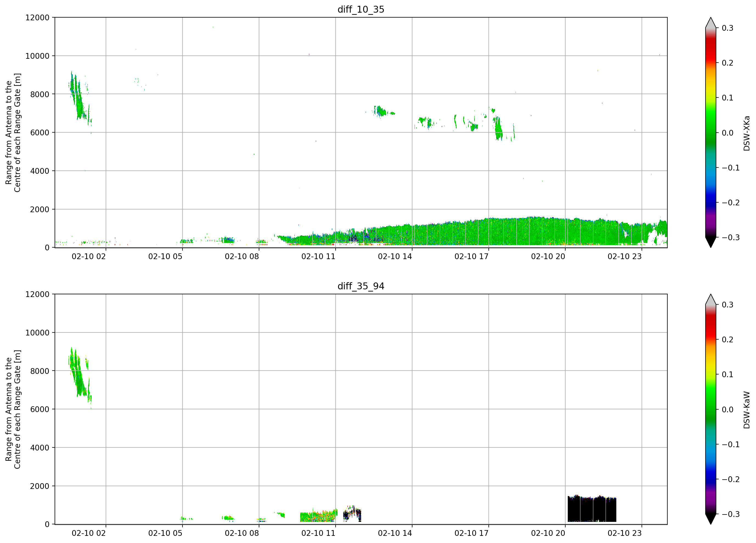Click the '0.0' tick on DSW-XKa colorbar

pyautogui.click(x=727, y=133)
